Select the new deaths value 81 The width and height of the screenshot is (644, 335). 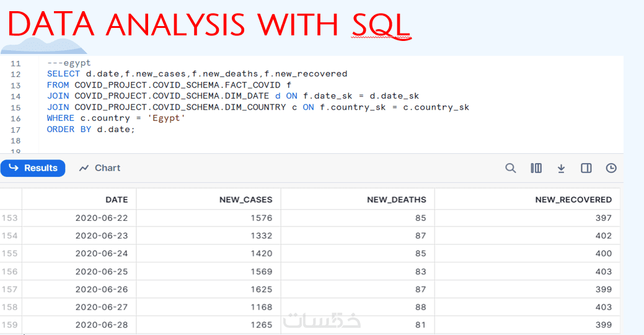point(421,324)
